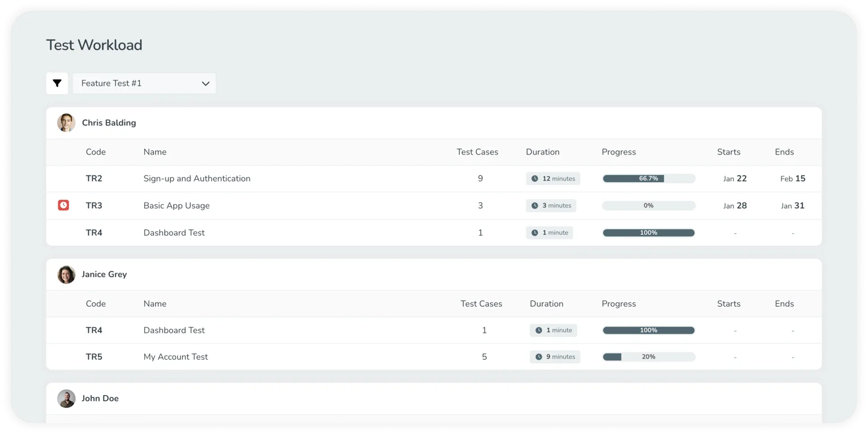Open the My Account Test entry
This screenshot has width=868, height=434.
pos(175,356)
